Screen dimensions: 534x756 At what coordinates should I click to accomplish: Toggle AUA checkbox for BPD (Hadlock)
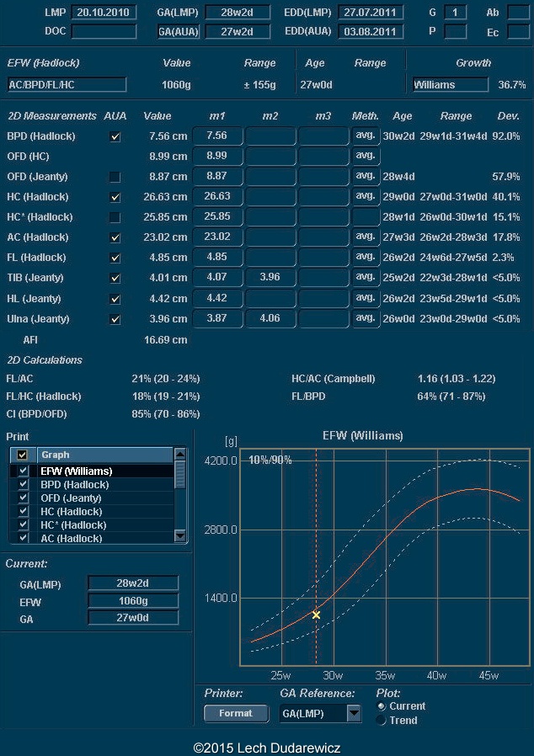pyautogui.click(x=115, y=137)
